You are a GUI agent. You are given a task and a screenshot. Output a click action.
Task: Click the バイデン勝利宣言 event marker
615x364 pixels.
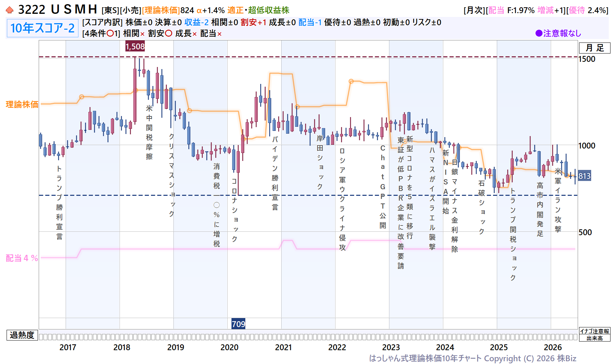(275, 173)
